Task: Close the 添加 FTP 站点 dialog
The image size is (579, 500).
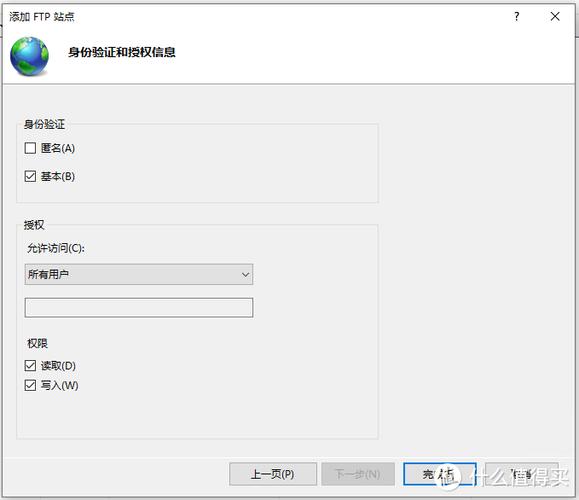Action: (555, 16)
